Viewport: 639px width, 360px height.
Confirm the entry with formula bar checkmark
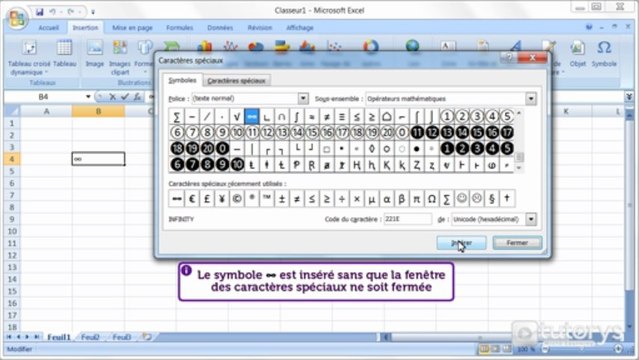[125, 97]
